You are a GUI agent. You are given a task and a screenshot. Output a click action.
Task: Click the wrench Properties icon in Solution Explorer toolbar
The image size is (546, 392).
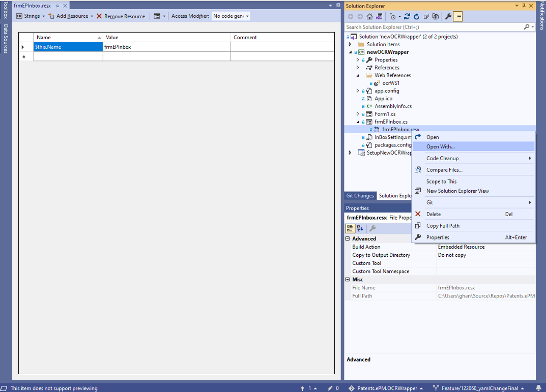(x=448, y=16)
